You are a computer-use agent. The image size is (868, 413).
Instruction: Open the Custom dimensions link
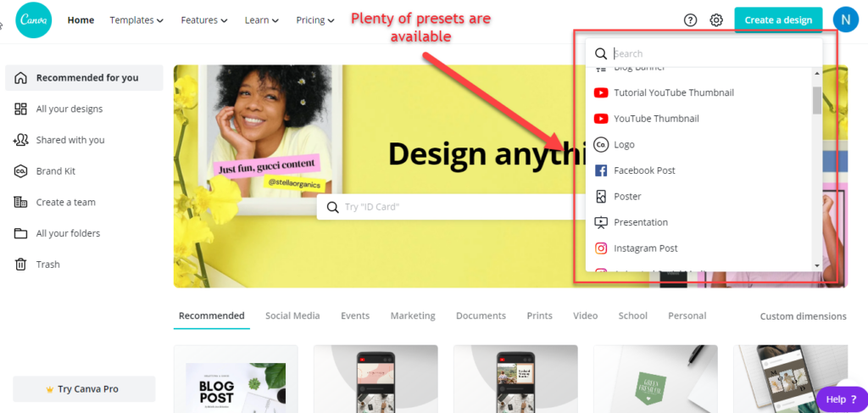pos(804,316)
